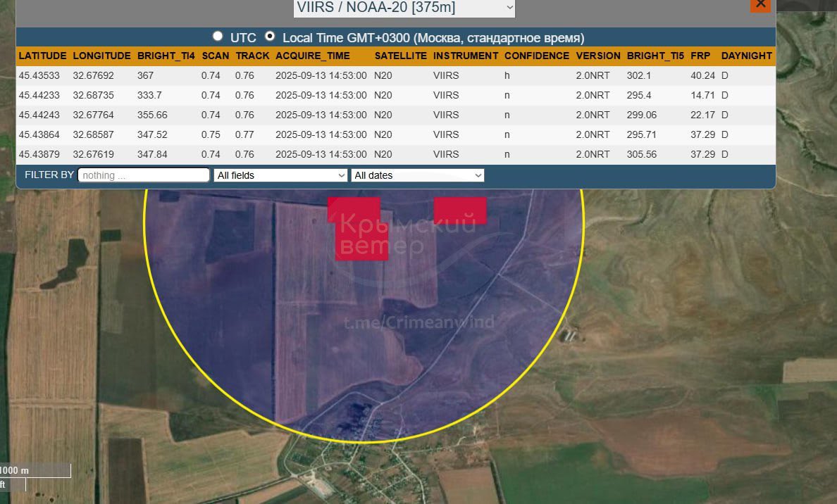Sort by the SCAN column header
Image resolution: width=837 pixels, height=504 pixels.
tap(215, 56)
